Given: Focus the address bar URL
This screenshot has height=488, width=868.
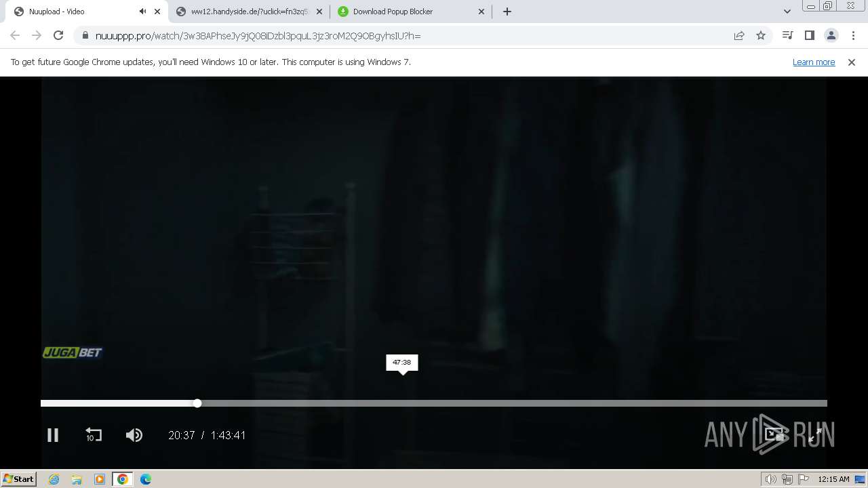Looking at the screenshot, I should pyautogui.click(x=258, y=36).
